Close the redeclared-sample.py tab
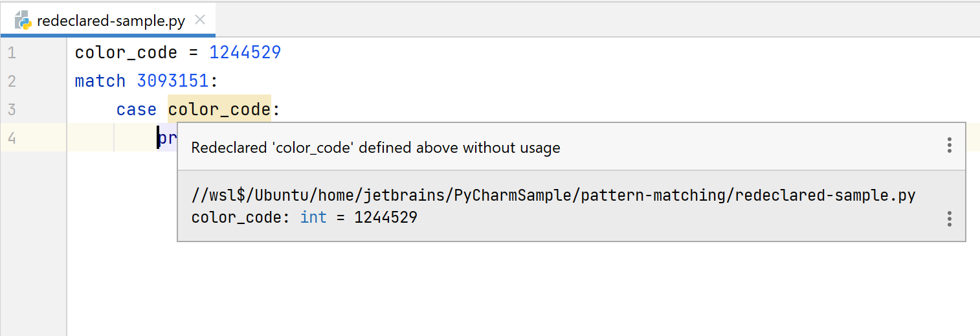 [200, 20]
